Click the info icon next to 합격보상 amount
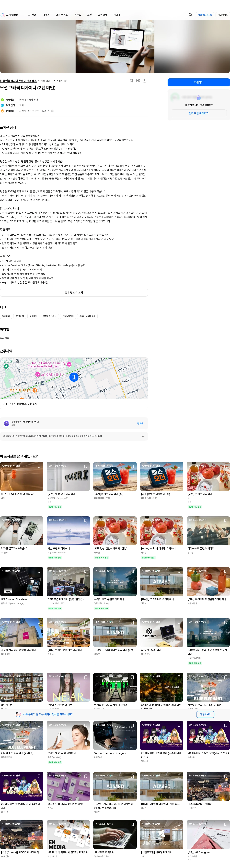The height and width of the screenshot is (868, 230). coord(53,111)
